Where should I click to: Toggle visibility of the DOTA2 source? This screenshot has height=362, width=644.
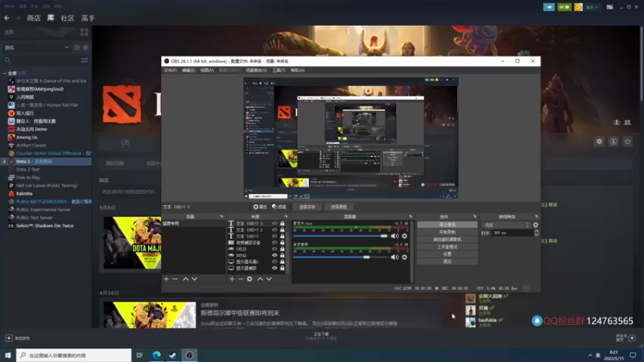tap(275, 255)
